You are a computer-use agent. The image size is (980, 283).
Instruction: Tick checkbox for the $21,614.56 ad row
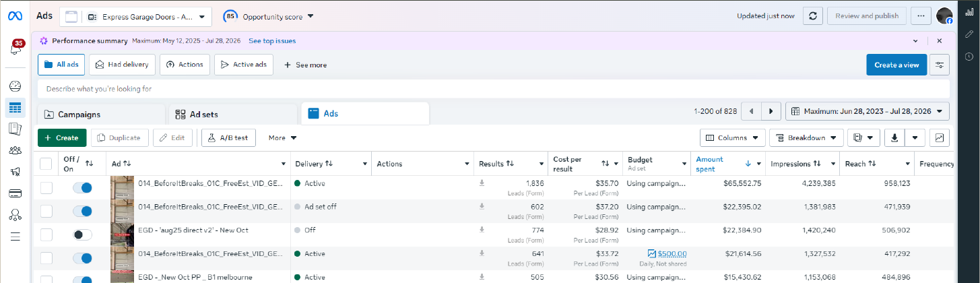pyautogui.click(x=46, y=258)
